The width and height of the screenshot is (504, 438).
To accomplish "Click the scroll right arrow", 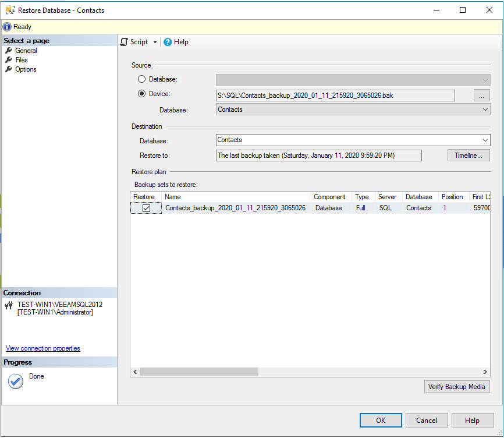I will pos(485,372).
